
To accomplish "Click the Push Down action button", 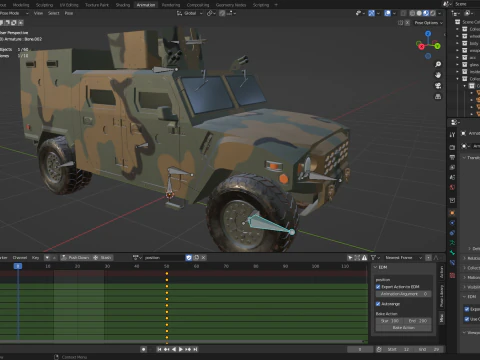I will click(76, 258).
